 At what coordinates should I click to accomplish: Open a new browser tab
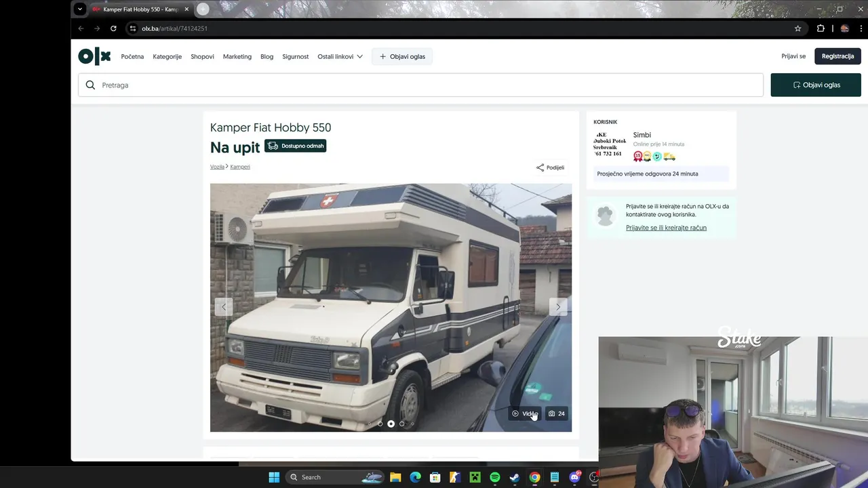pyautogui.click(x=203, y=9)
